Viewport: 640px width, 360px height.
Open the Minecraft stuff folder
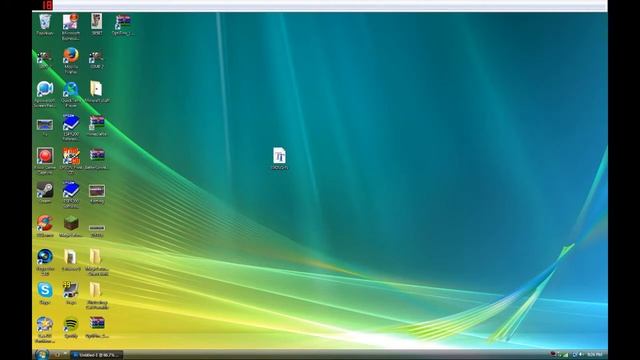pyautogui.click(x=96, y=91)
